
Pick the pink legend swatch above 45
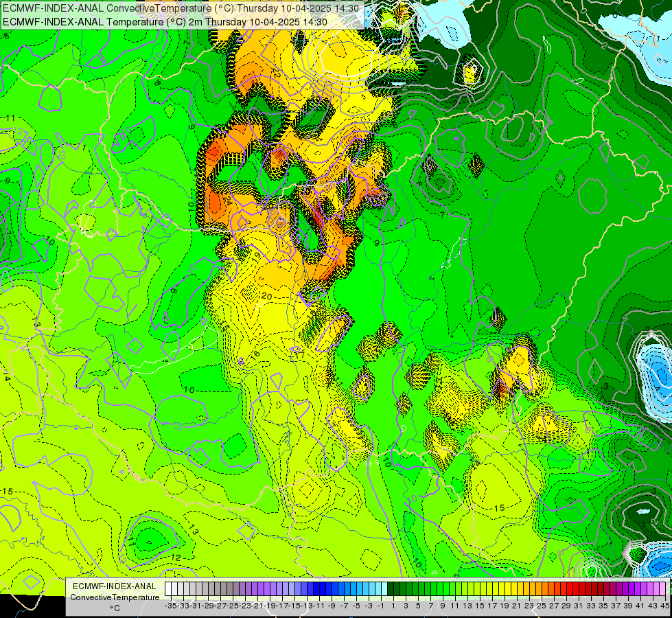tap(662, 588)
